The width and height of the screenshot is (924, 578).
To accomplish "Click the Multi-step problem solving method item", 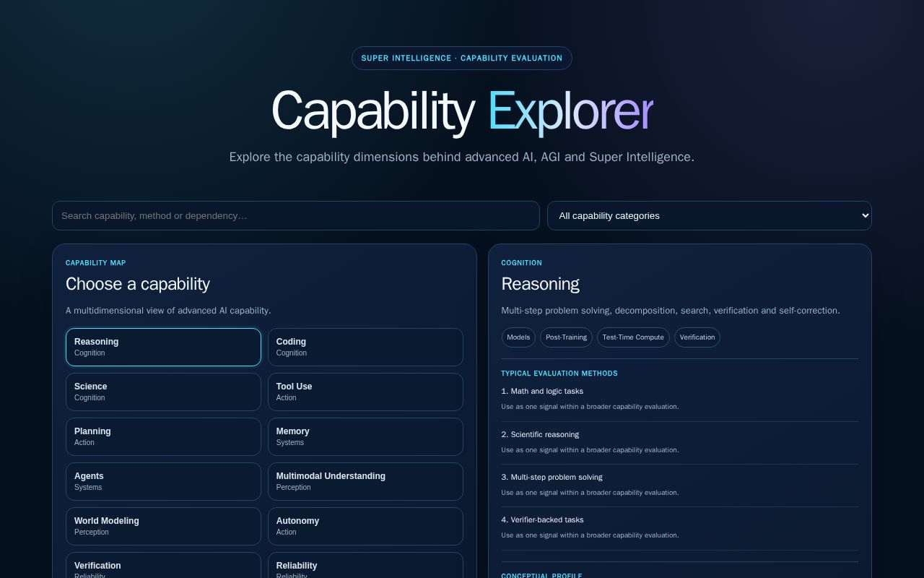I will coord(552,477).
